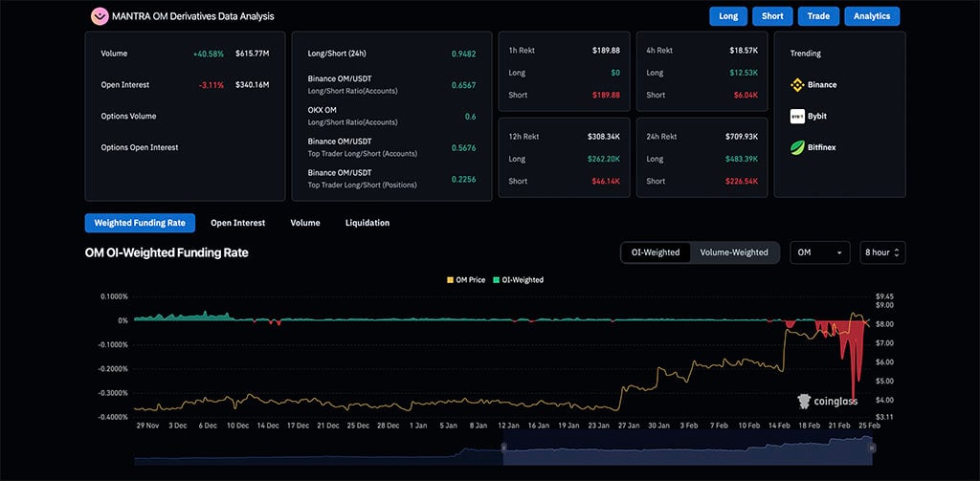Show the Volume tab chart

(305, 223)
